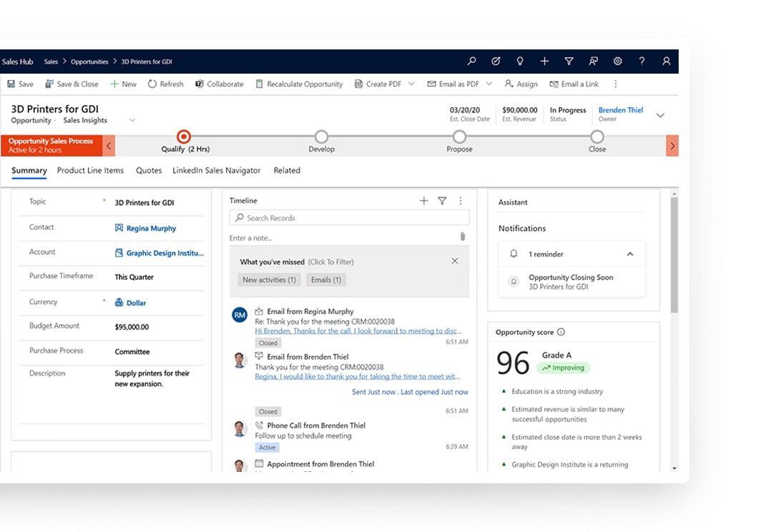Click the Search Records input field
The width and height of the screenshot is (766, 532).
click(x=349, y=218)
